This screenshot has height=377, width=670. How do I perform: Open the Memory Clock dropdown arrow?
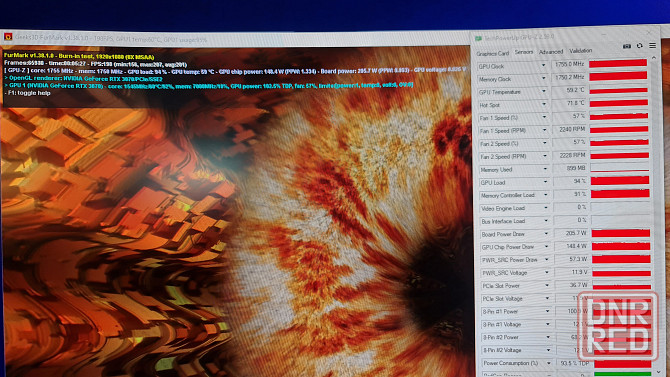click(x=544, y=78)
